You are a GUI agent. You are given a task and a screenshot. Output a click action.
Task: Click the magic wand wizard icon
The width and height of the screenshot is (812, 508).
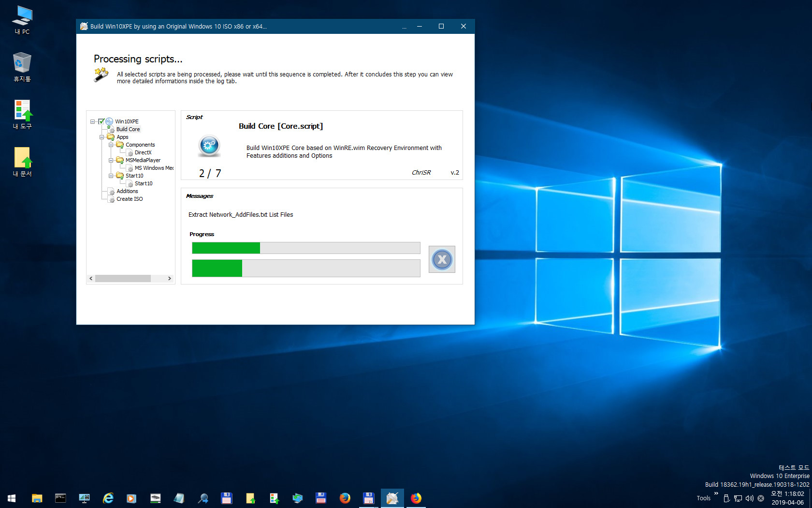101,75
